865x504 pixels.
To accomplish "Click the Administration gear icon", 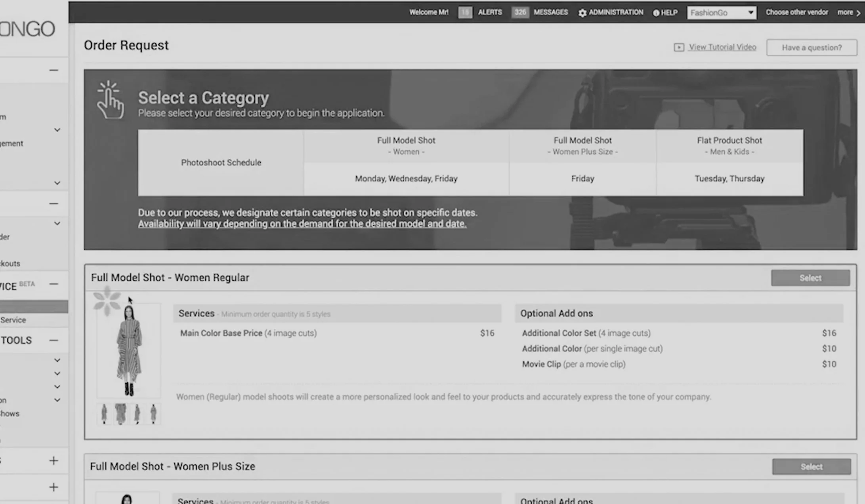I will (x=582, y=13).
